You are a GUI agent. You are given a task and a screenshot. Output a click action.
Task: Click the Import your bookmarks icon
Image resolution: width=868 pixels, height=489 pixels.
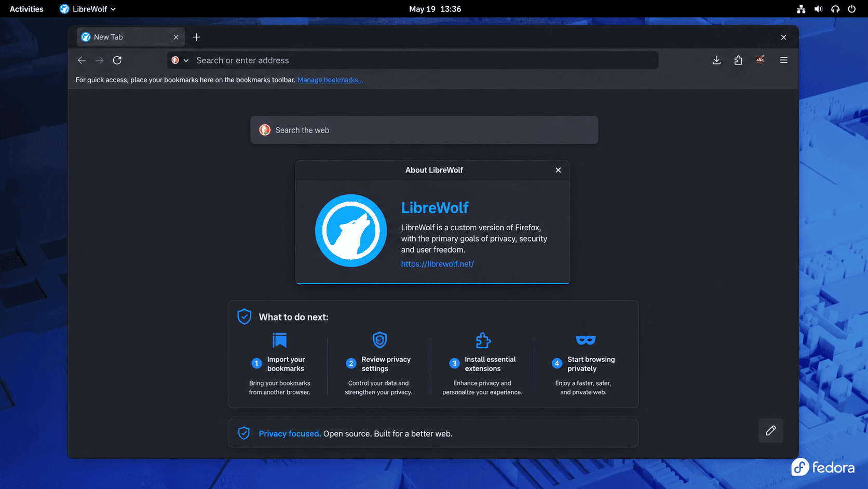coord(280,340)
